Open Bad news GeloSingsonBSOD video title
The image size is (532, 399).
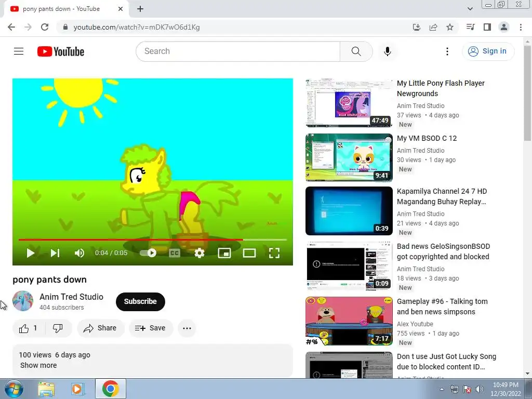click(444, 251)
